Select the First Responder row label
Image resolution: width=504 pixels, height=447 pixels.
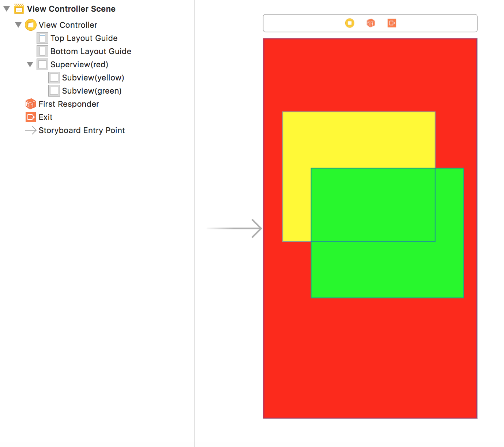point(69,104)
